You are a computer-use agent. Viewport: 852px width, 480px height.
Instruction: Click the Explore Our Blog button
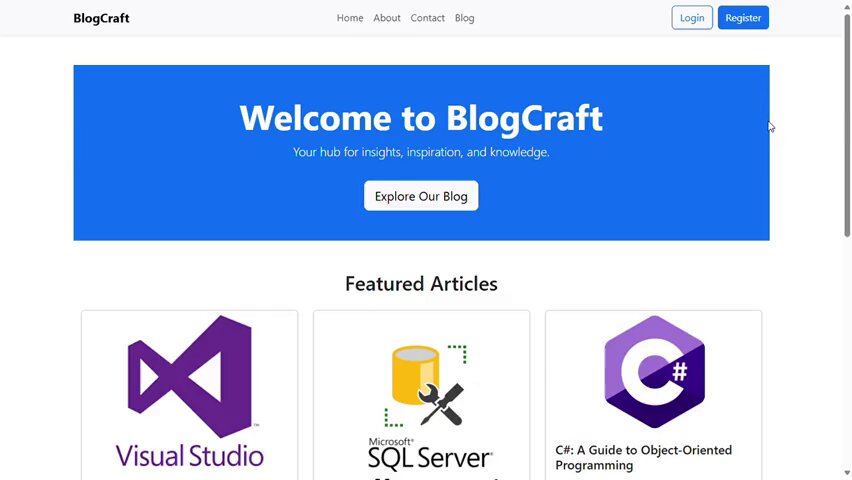coord(421,196)
